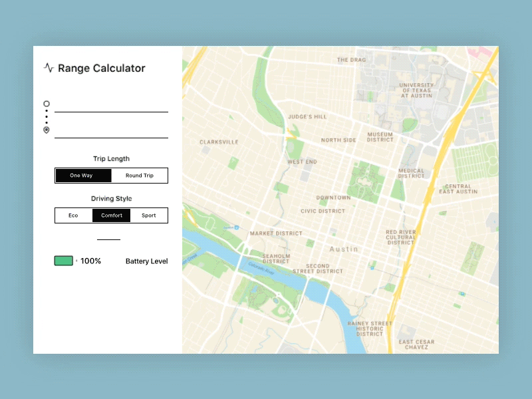Switch the trip to Round Trip
The width and height of the screenshot is (532, 399).
pyautogui.click(x=139, y=175)
